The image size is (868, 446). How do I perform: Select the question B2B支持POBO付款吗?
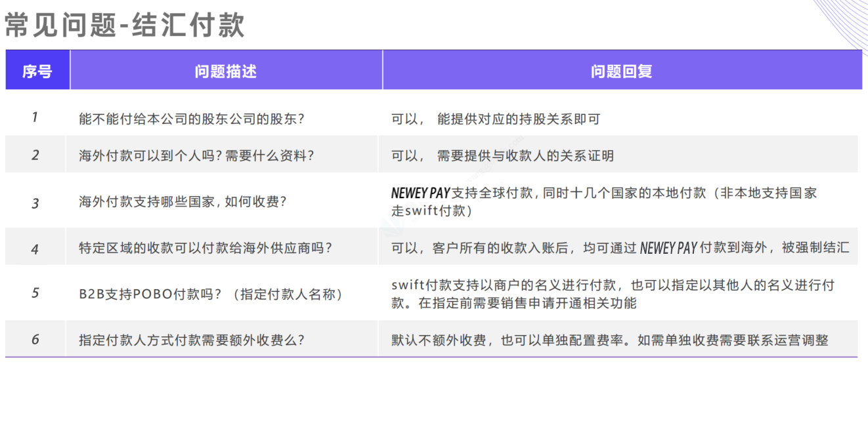(x=211, y=294)
